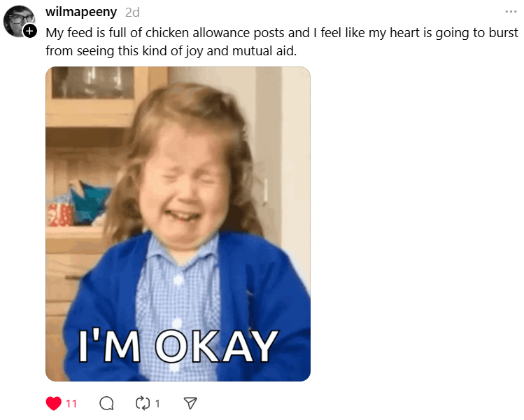The image size is (524, 420).
Task: Open the thread via post text
Action: 282,42
